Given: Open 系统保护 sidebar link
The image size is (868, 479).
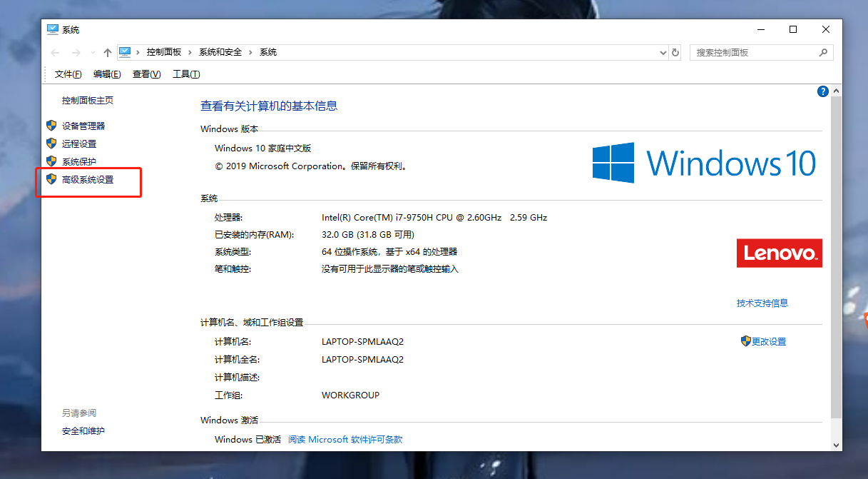Looking at the screenshot, I should click(x=79, y=162).
